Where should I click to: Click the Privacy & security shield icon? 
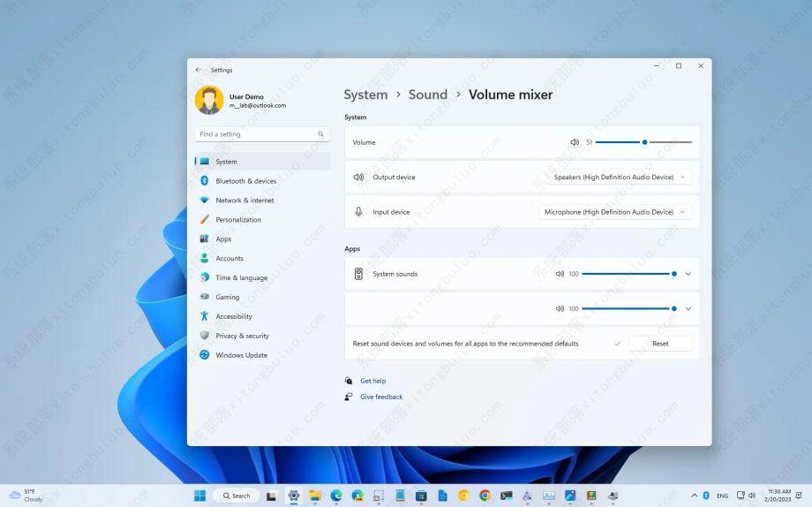pos(205,336)
